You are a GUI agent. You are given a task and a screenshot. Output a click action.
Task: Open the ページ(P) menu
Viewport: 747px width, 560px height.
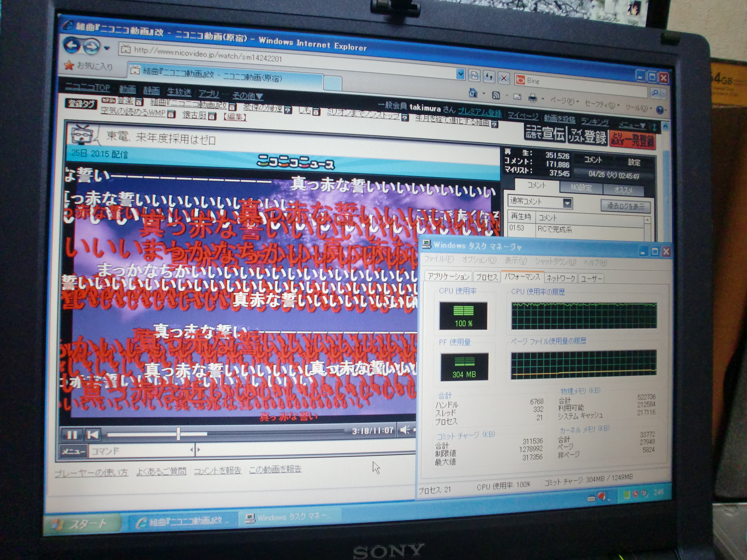pos(564,101)
